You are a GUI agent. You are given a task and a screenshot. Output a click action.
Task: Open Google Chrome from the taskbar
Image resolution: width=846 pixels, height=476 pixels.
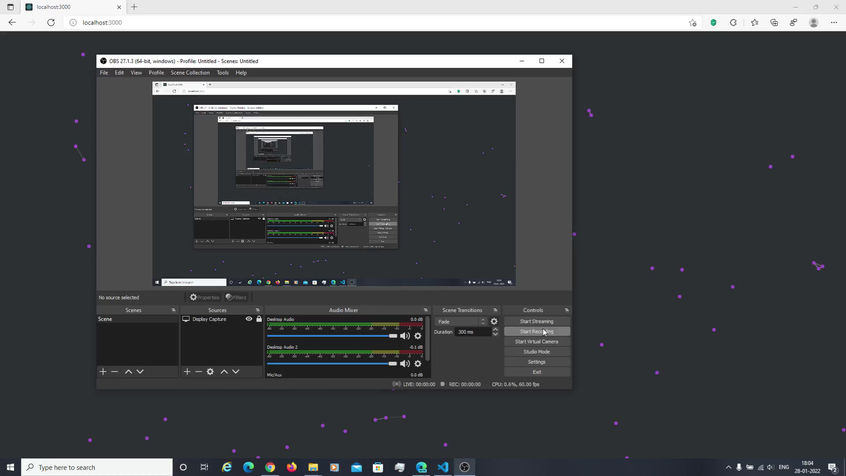[270, 467]
